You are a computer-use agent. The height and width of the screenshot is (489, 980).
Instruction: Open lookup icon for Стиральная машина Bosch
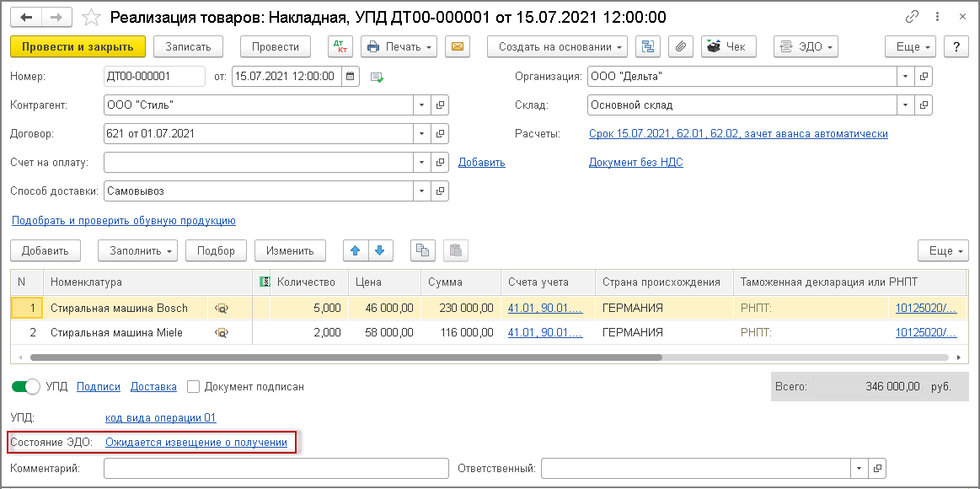point(222,308)
